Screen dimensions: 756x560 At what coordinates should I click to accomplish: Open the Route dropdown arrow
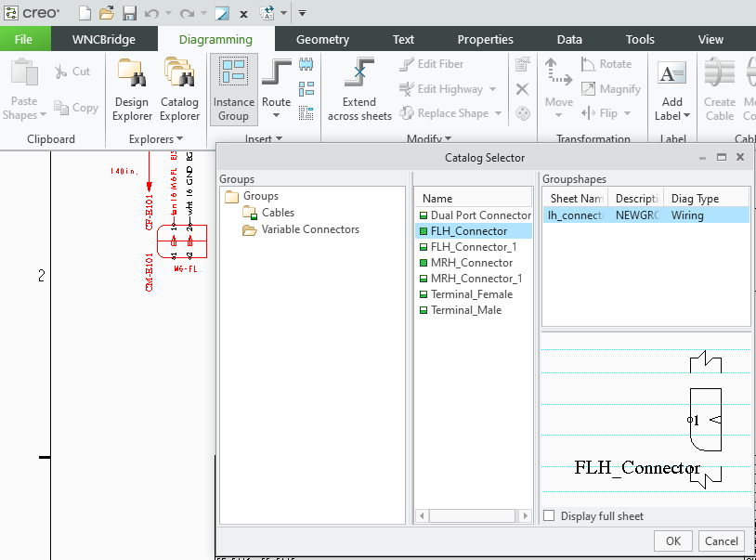coord(276,116)
